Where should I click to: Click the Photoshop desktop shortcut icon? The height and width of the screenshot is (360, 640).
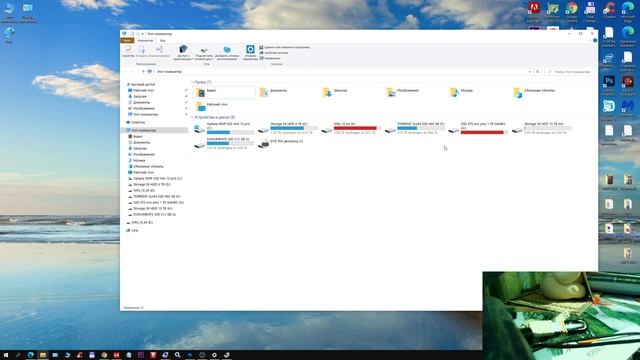point(609,81)
